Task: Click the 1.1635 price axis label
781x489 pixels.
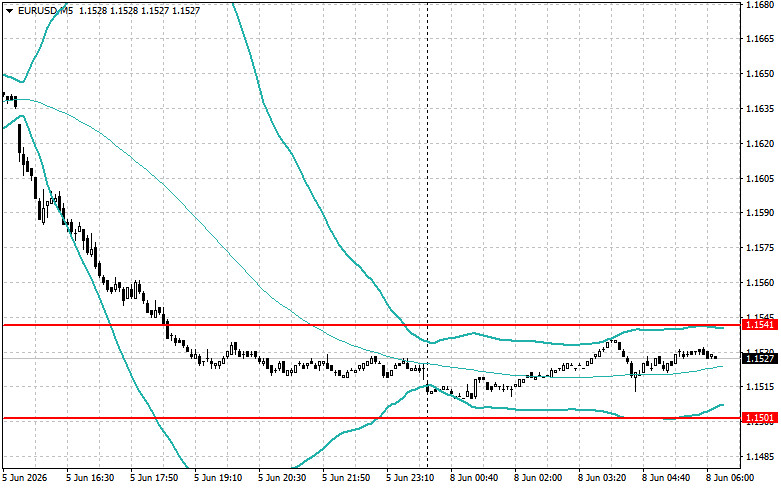Action: click(x=760, y=109)
